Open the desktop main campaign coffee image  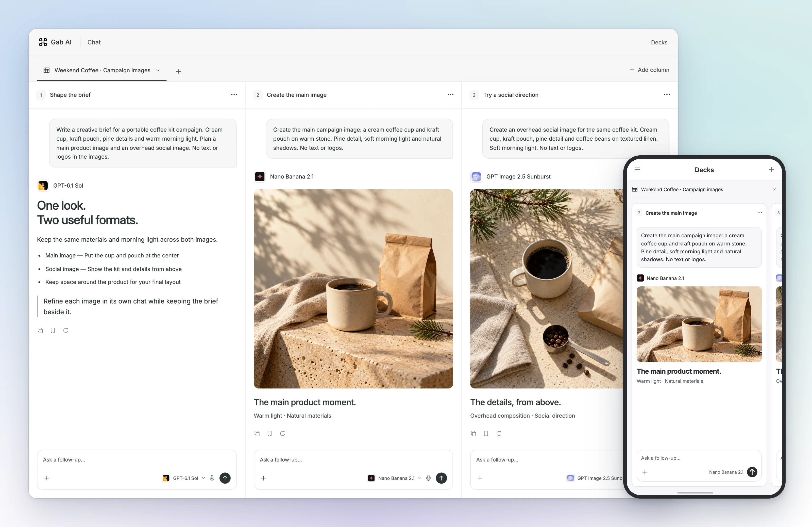tap(353, 289)
